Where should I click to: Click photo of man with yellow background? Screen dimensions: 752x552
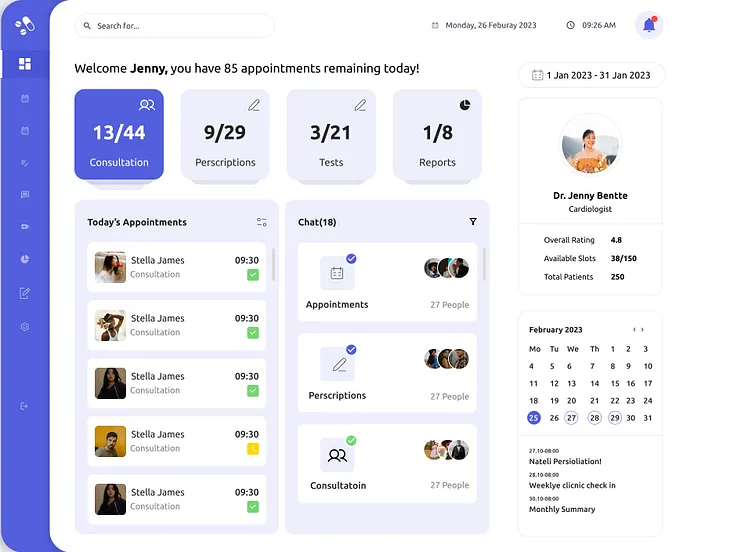click(x=110, y=441)
